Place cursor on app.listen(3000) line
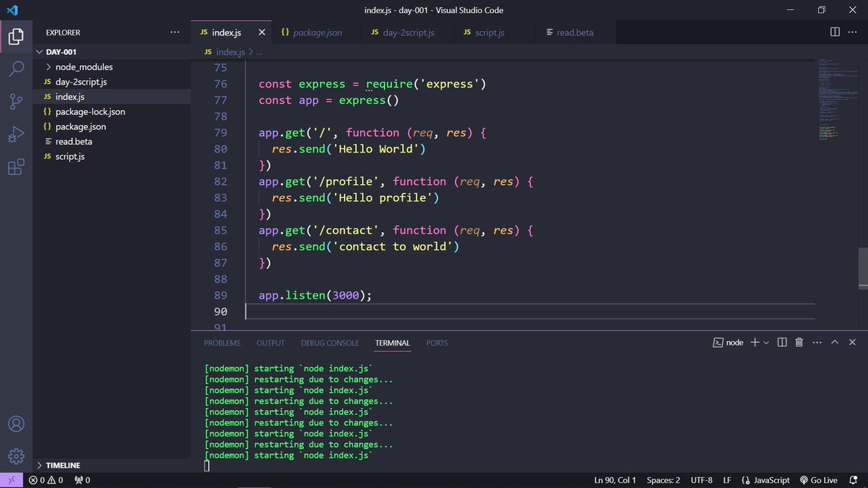Viewport: 868px width, 488px height. [315, 295]
